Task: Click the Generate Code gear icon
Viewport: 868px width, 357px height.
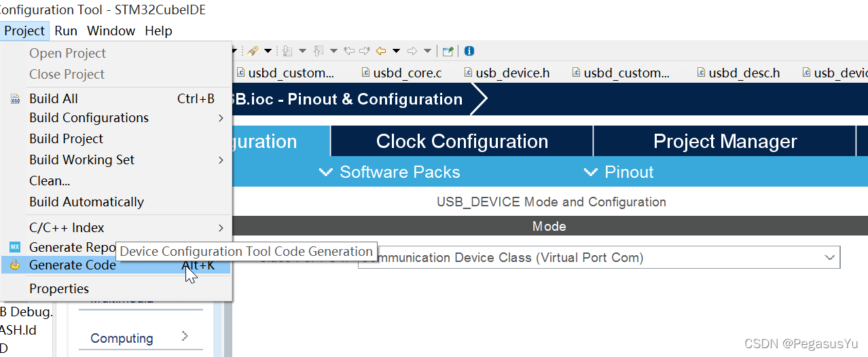Action: [15, 265]
